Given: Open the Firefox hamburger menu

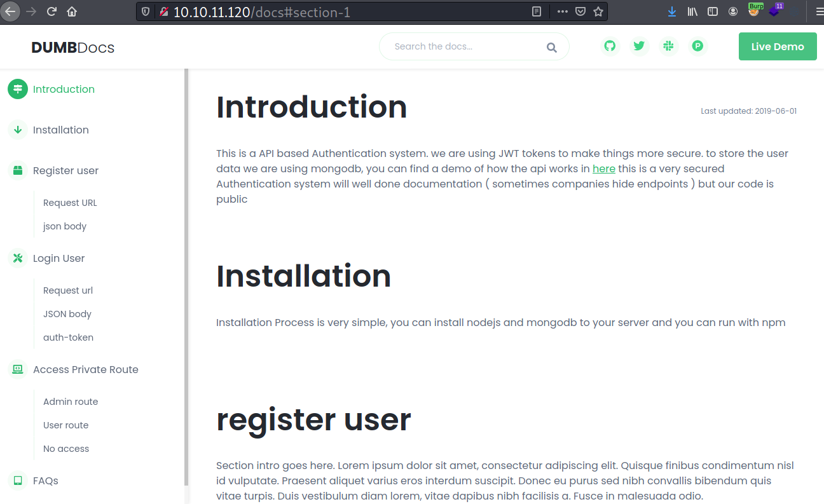Looking at the screenshot, I should (x=815, y=11).
